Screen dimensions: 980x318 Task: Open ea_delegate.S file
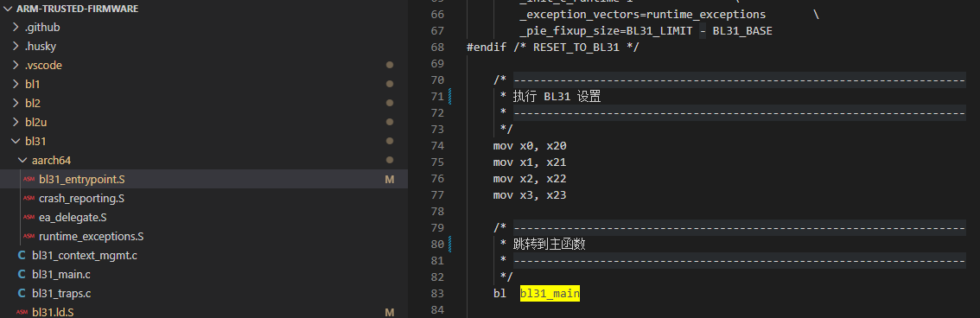click(x=73, y=218)
